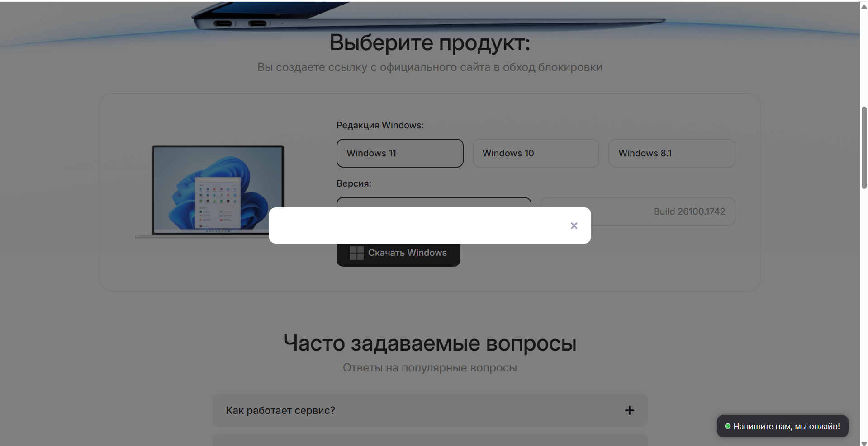Select the Windows 10 edition option
The height and width of the screenshot is (446, 868).
(x=536, y=153)
